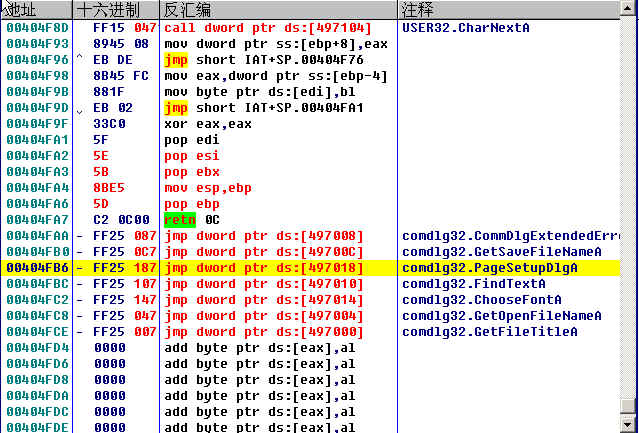
Task: Select address 00404F8D in address column
Action: point(36,28)
